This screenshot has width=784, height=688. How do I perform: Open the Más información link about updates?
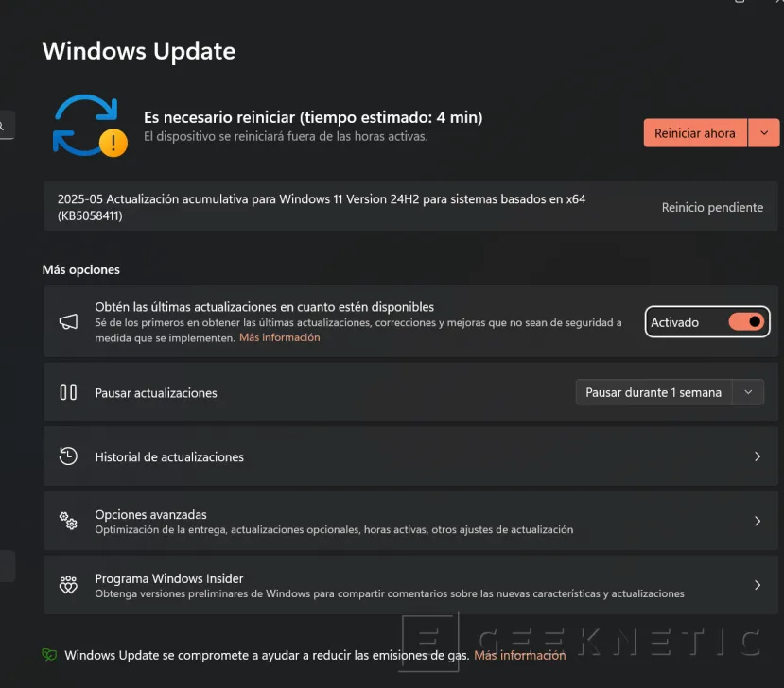click(x=279, y=337)
